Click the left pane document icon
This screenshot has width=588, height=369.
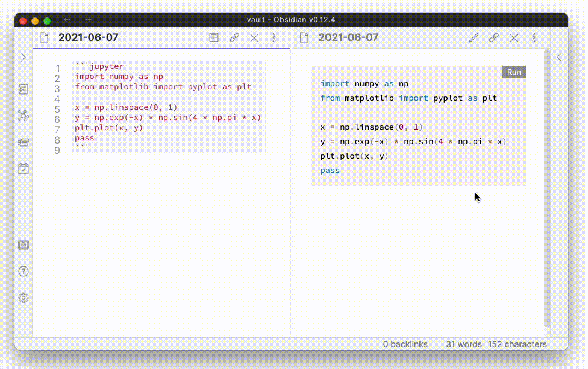(44, 37)
